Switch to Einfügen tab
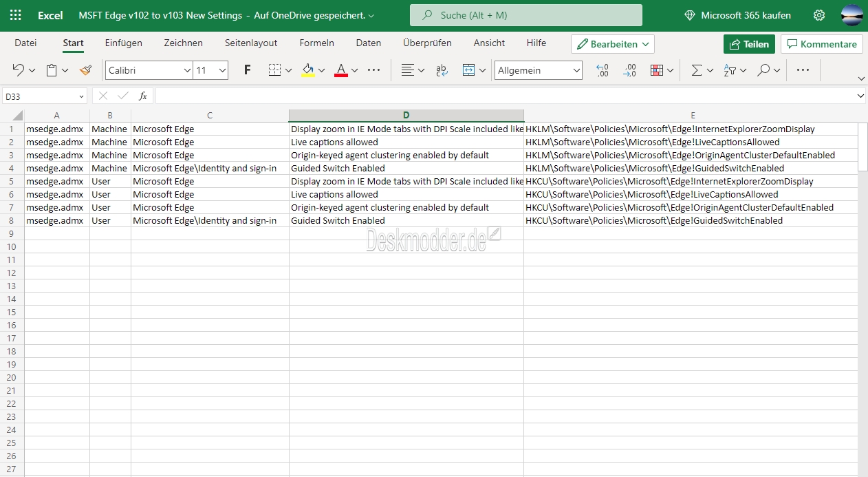 tap(124, 43)
